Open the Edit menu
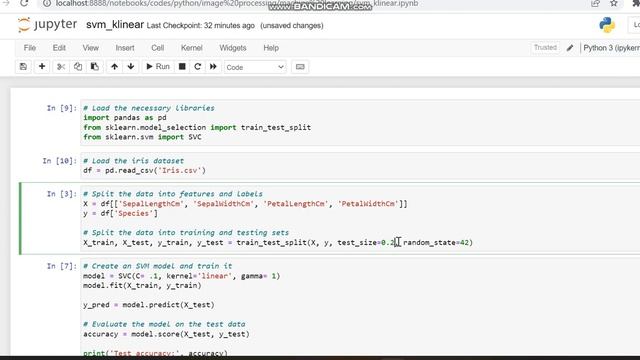 [59, 48]
